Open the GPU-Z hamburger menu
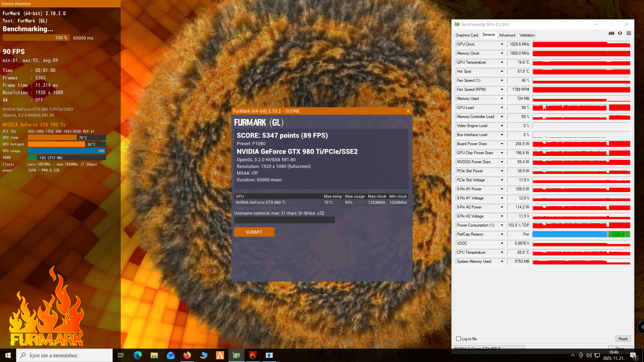Image resolution: width=644 pixels, height=362 pixels. click(x=629, y=34)
